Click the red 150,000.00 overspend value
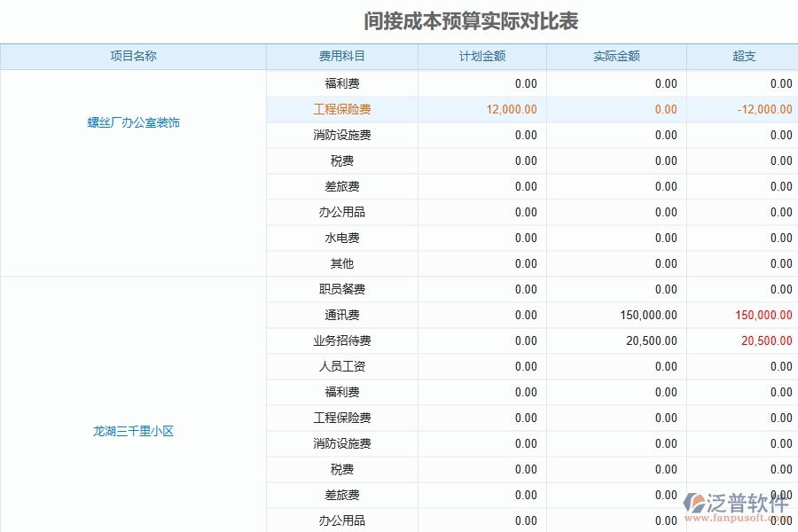This screenshot has width=798, height=532. coord(764,315)
